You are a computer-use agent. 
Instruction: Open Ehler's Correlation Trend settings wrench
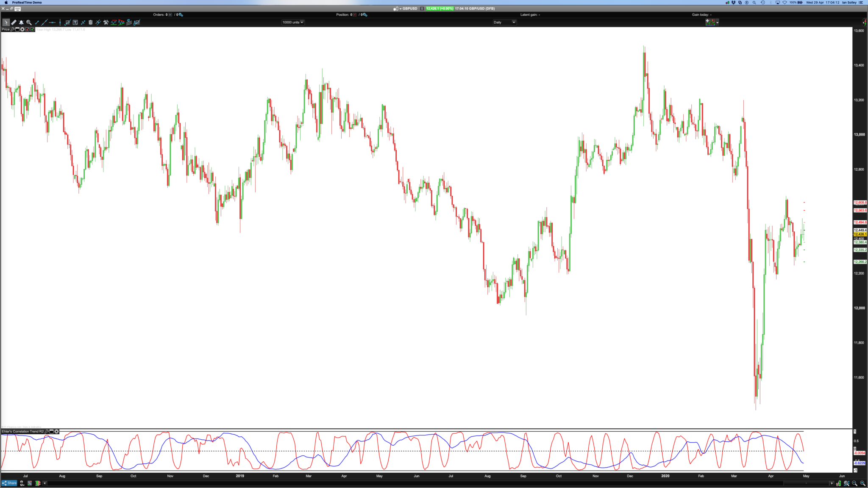coord(47,431)
